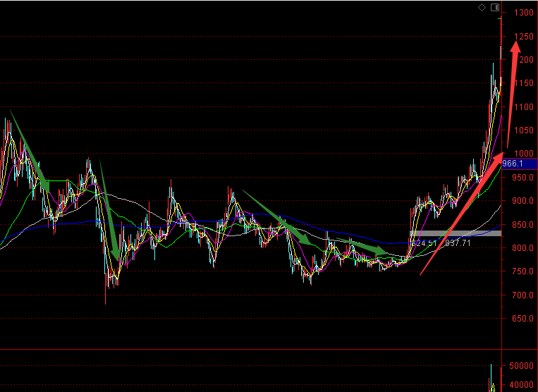The width and height of the screenshot is (538, 392).
Task: Click the 40000 volume axis label
Action: (x=521, y=385)
